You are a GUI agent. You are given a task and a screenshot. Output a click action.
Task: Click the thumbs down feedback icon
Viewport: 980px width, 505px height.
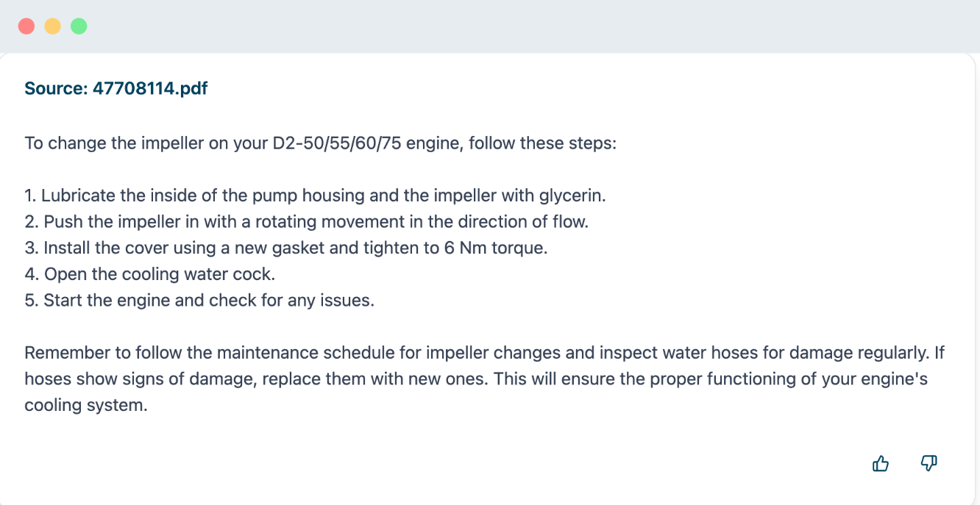click(x=929, y=463)
